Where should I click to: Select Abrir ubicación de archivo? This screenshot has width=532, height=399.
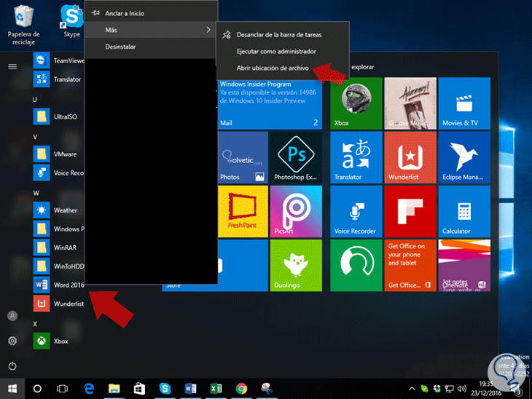coord(273,68)
